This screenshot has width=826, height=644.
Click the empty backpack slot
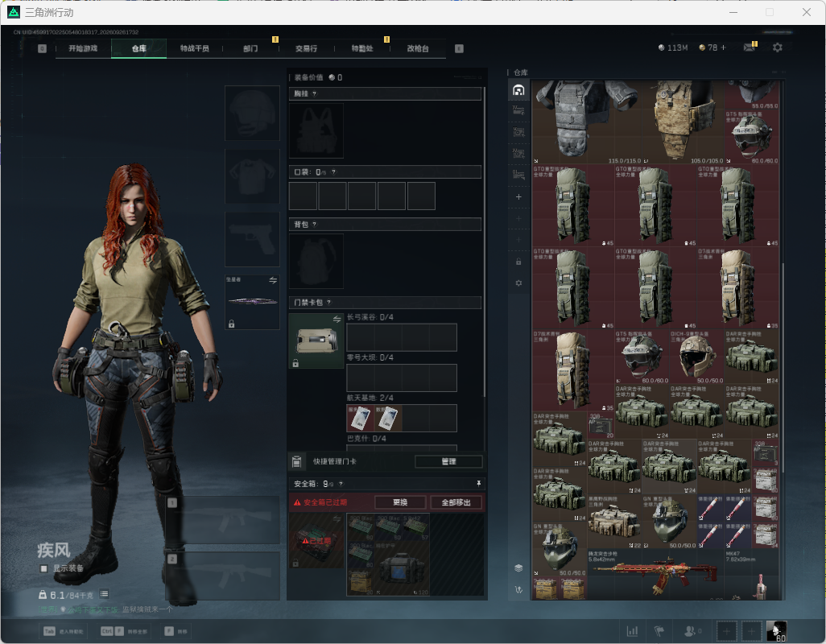click(316, 261)
